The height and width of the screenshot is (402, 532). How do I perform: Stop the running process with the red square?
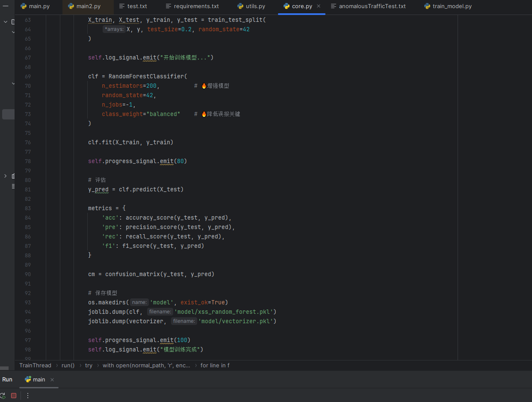click(x=14, y=396)
